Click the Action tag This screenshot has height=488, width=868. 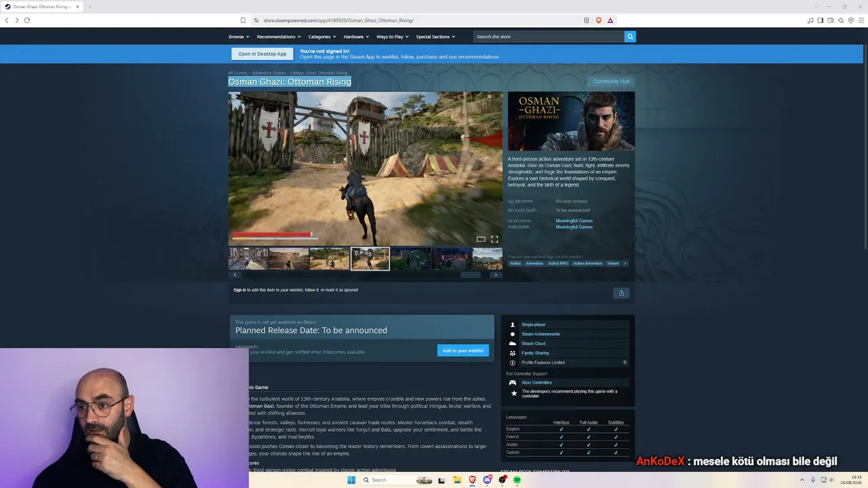pyautogui.click(x=515, y=263)
